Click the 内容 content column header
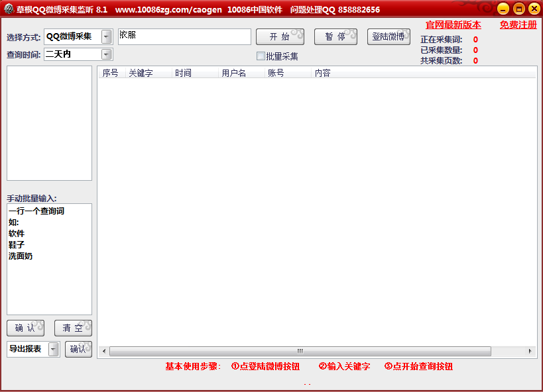 tap(323, 73)
